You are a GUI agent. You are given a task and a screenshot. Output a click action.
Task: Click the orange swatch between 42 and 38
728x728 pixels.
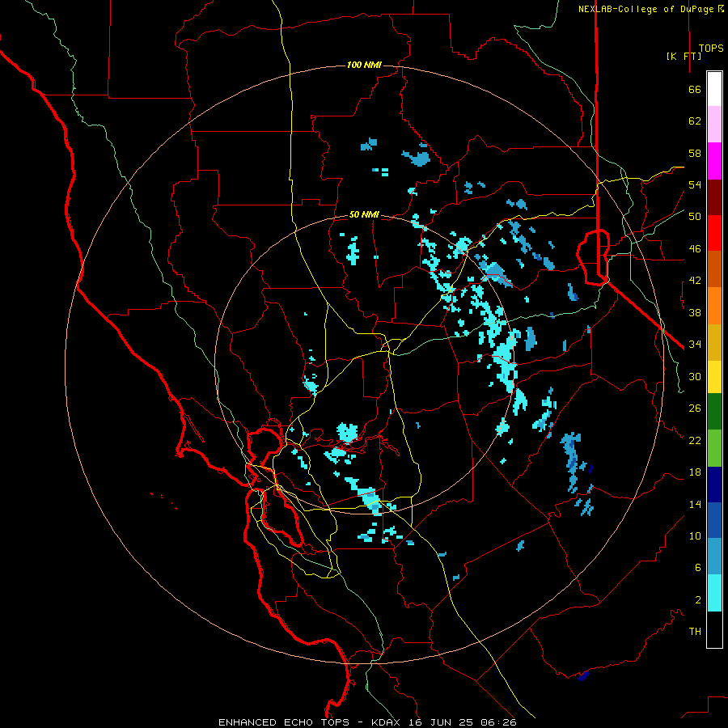coord(714,306)
